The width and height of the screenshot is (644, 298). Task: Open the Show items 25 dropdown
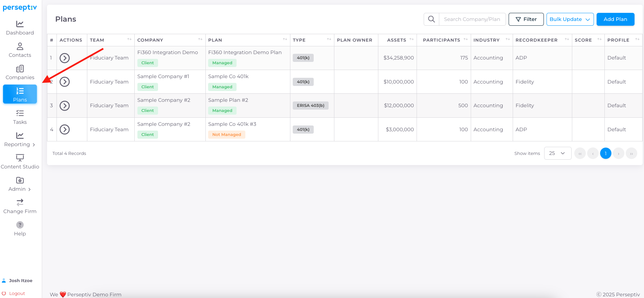(x=558, y=153)
